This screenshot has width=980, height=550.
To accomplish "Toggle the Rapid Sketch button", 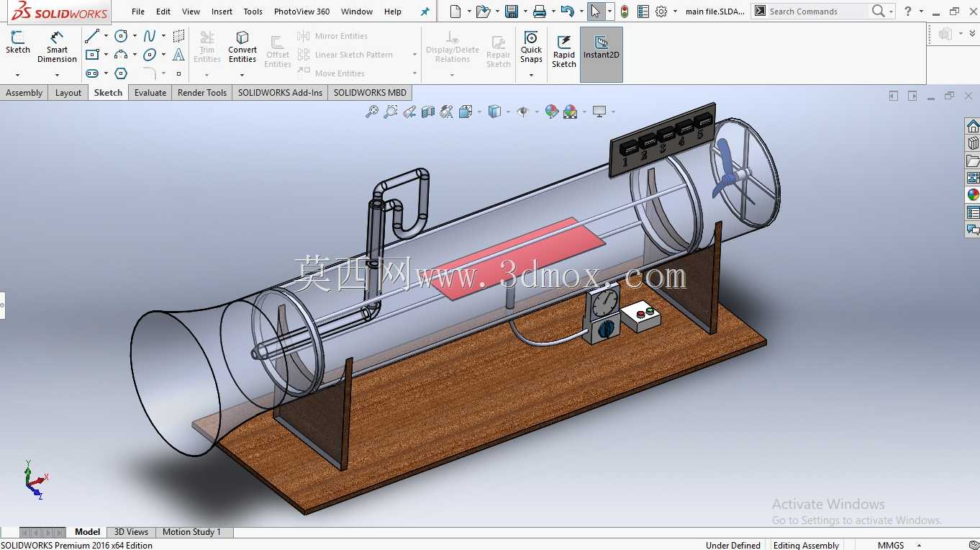I will [x=564, y=51].
